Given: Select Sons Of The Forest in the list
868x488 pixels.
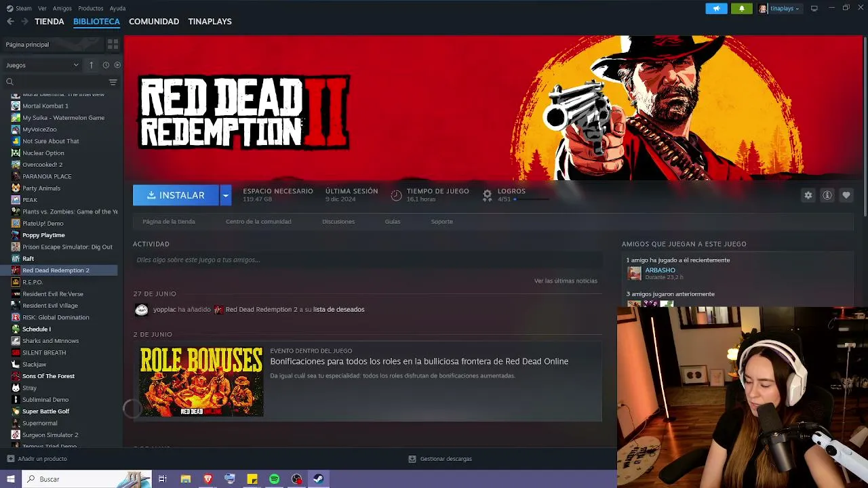Looking at the screenshot, I should point(48,376).
